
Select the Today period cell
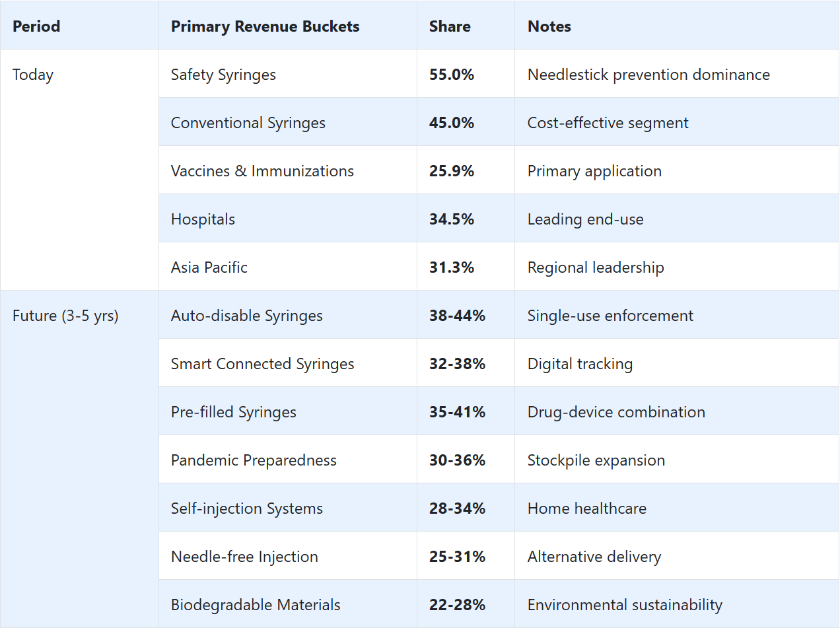coord(33,75)
